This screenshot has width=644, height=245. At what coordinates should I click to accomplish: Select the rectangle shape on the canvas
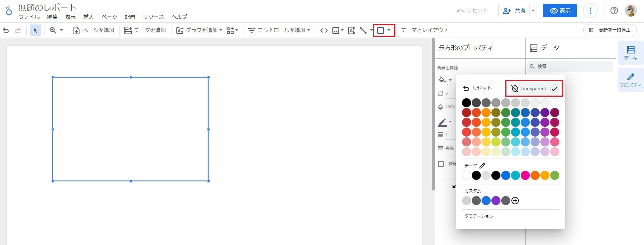click(x=130, y=129)
